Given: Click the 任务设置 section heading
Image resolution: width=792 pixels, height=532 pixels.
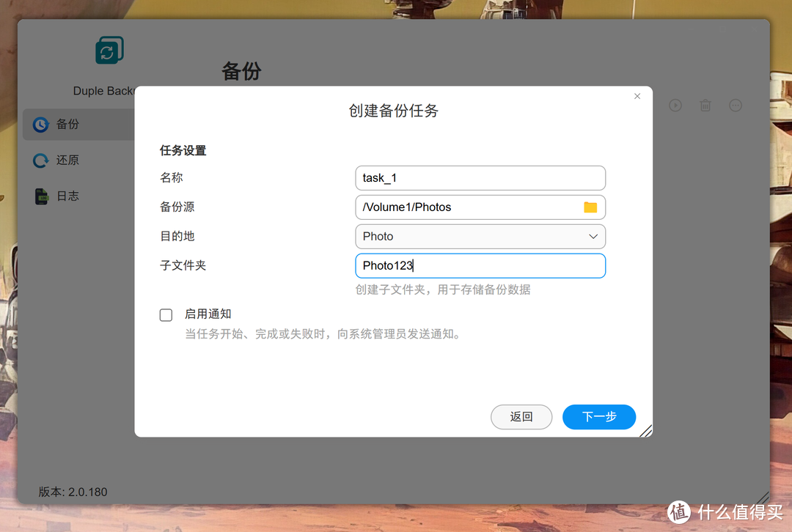Looking at the screenshot, I should click(x=183, y=150).
